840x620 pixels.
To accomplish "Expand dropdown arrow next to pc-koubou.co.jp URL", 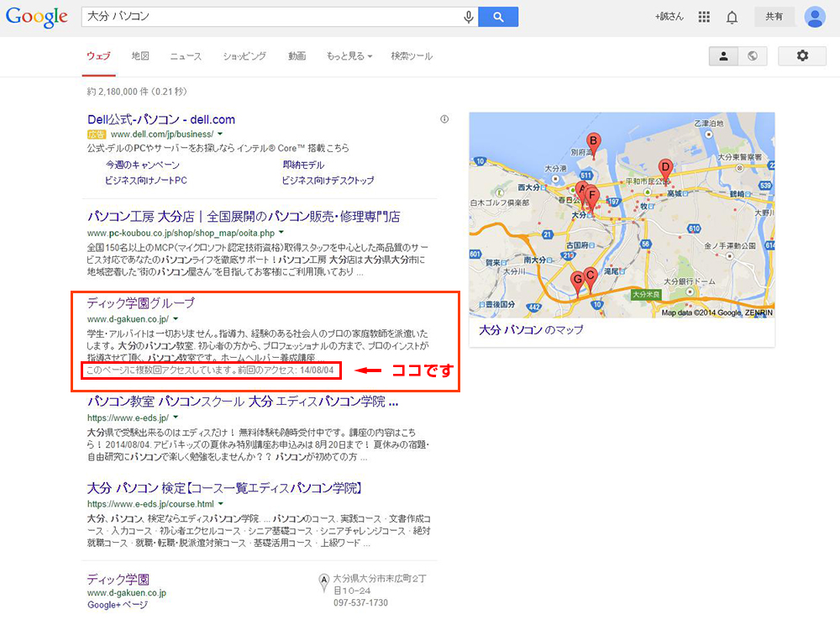I will point(281,233).
